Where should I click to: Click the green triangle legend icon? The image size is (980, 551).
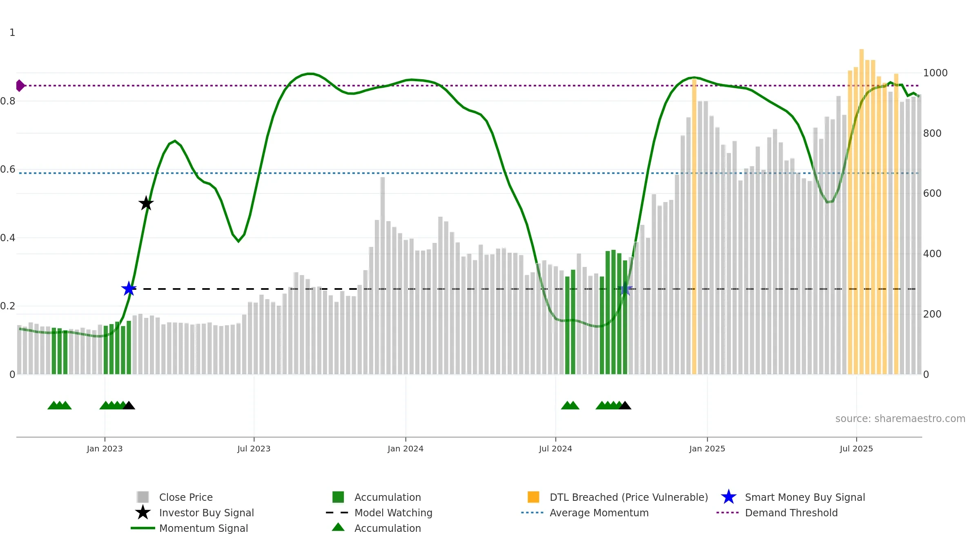tap(338, 527)
